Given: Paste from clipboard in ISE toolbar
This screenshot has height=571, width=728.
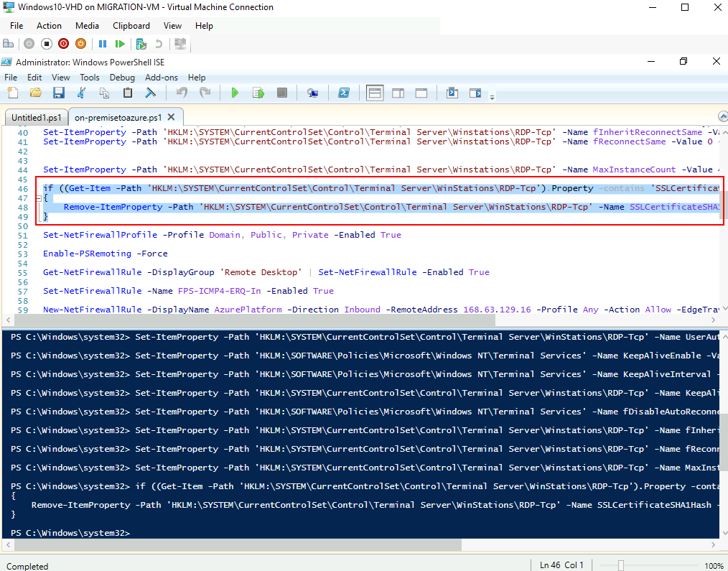Looking at the screenshot, I should (128, 93).
